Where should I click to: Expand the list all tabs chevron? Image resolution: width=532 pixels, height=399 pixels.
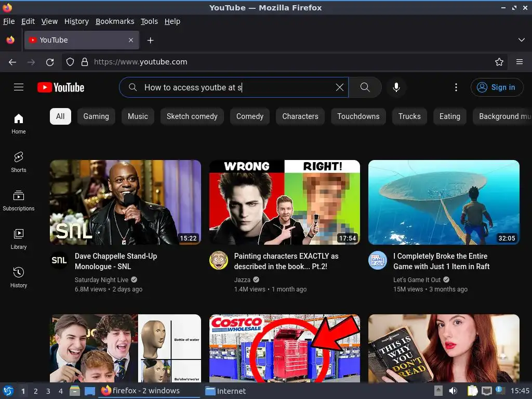click(522, 40)
